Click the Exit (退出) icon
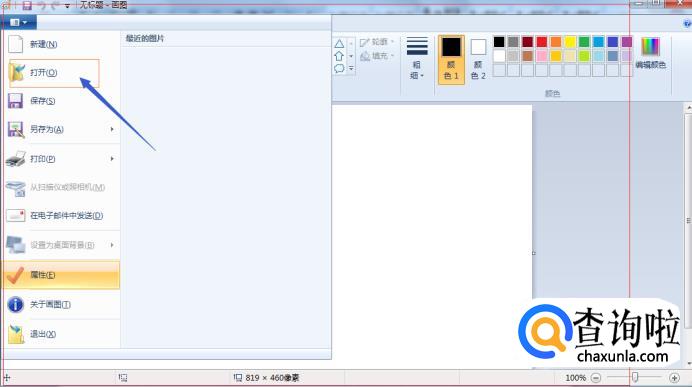692x387 pixels. (x=16, y=334)
